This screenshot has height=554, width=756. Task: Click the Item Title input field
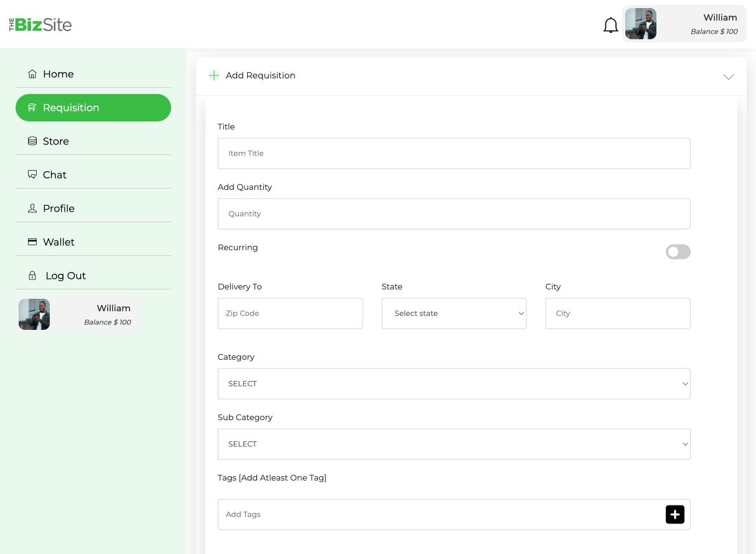pyautogui.click(x=454, y=153)
